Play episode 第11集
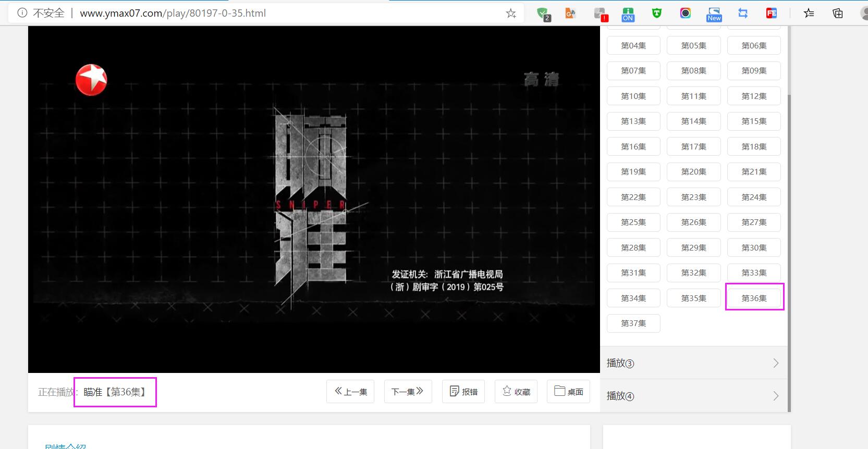The image size is (868, 449). pyautogui.click(x=694, y=96)
